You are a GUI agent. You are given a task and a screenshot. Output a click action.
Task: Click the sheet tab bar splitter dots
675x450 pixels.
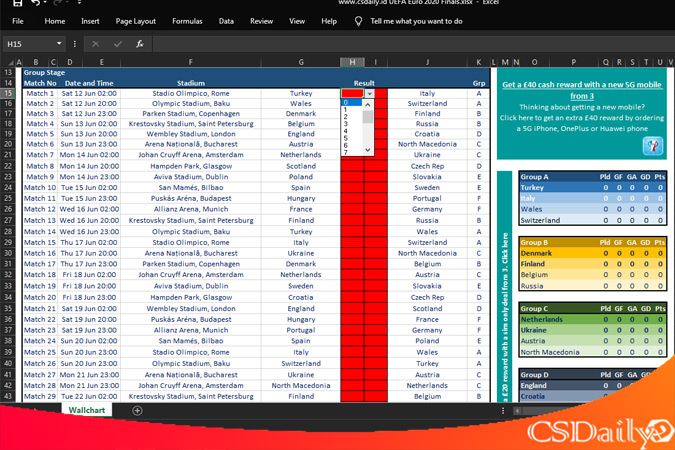[x=503, y=411]
